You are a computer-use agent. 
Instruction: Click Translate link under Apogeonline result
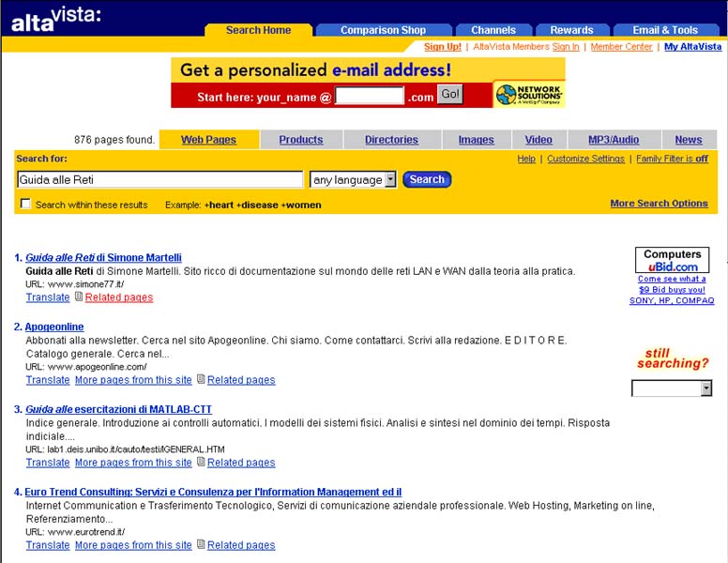pyautogui.click(x=48, y=380)
